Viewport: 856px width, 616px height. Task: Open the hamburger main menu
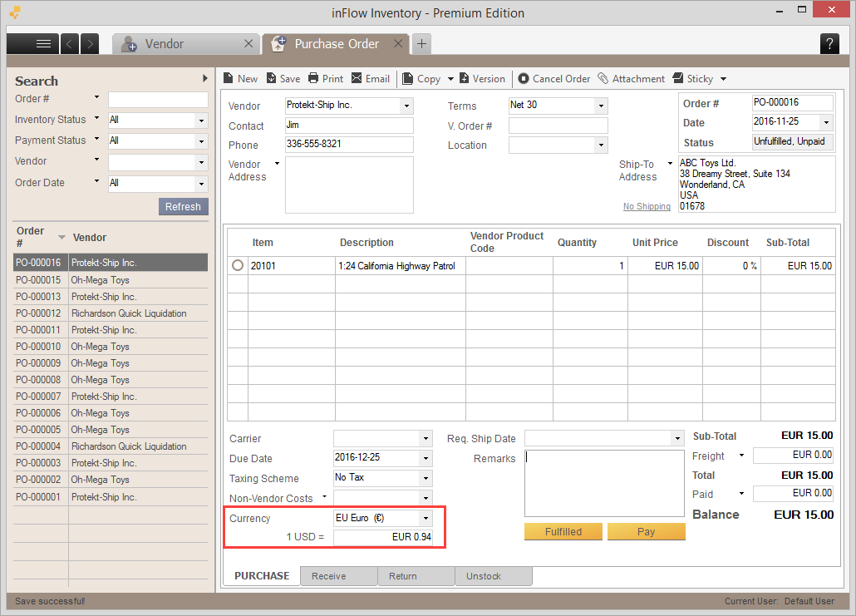pos(33,44)
